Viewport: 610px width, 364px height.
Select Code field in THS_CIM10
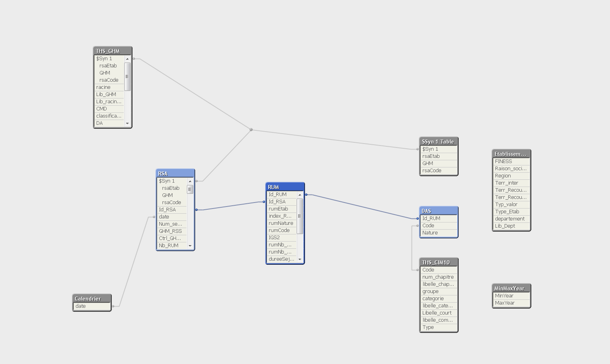pos(439,270)
